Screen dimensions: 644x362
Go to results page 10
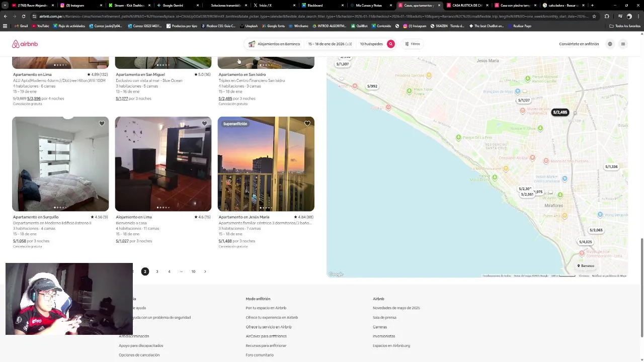pyautogui.click(x=193, y=271)
